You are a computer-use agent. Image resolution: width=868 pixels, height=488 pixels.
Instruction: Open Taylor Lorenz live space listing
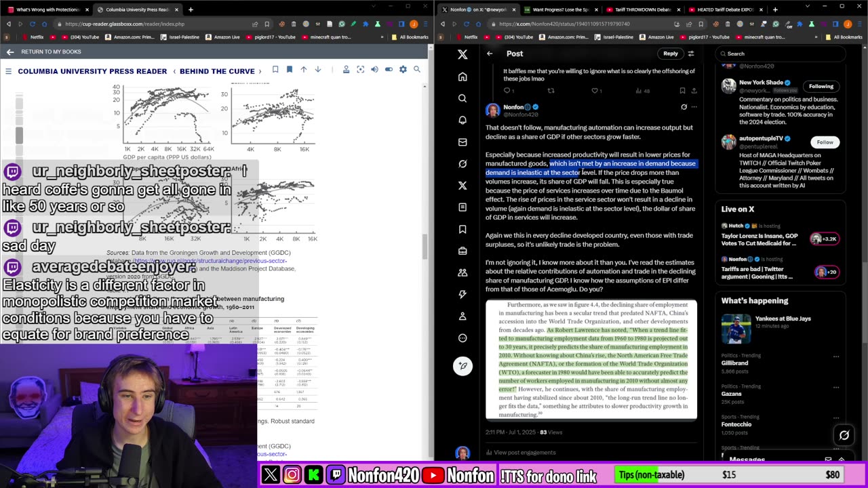tap(781, 235)
